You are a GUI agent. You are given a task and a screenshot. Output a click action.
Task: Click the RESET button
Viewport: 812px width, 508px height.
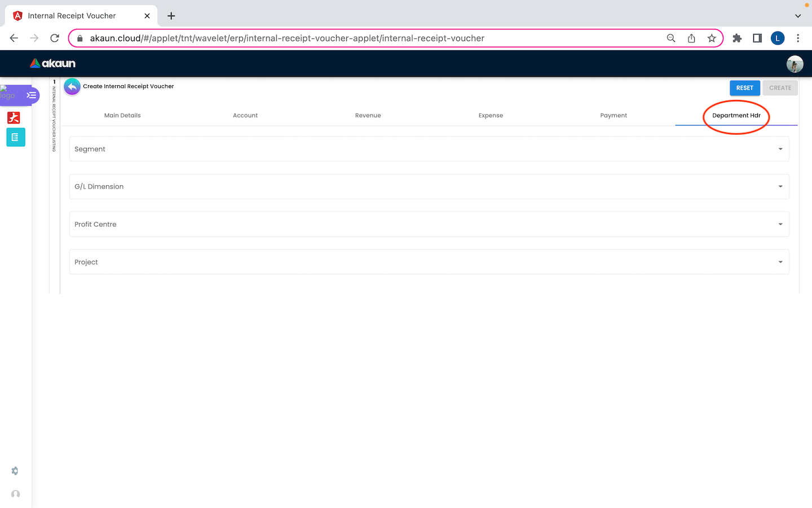(x=745, y=88)
